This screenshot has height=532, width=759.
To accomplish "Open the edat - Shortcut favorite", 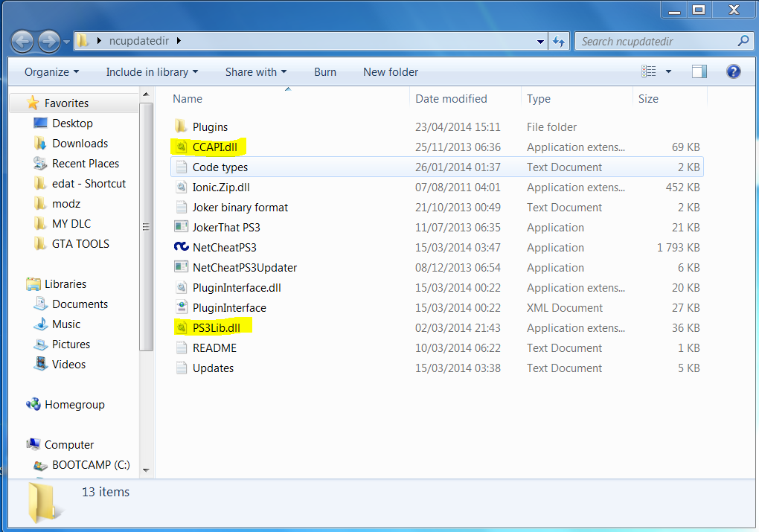I will click(89, 184).
